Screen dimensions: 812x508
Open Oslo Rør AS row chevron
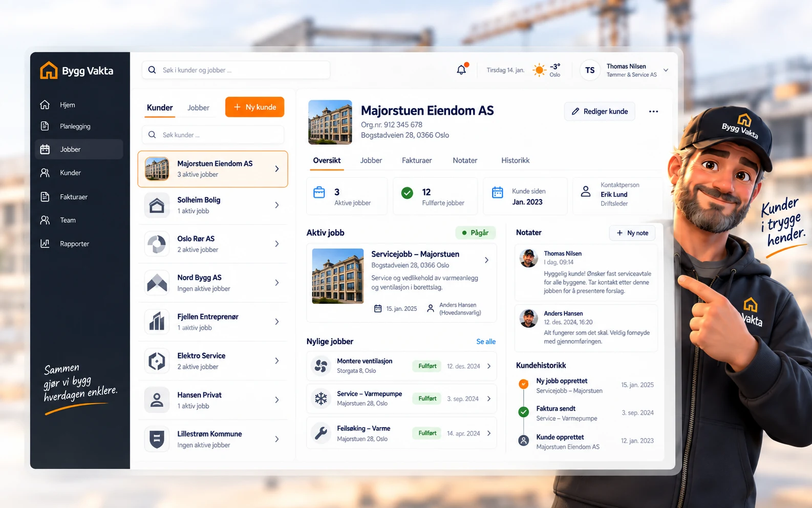coord(277,244)
